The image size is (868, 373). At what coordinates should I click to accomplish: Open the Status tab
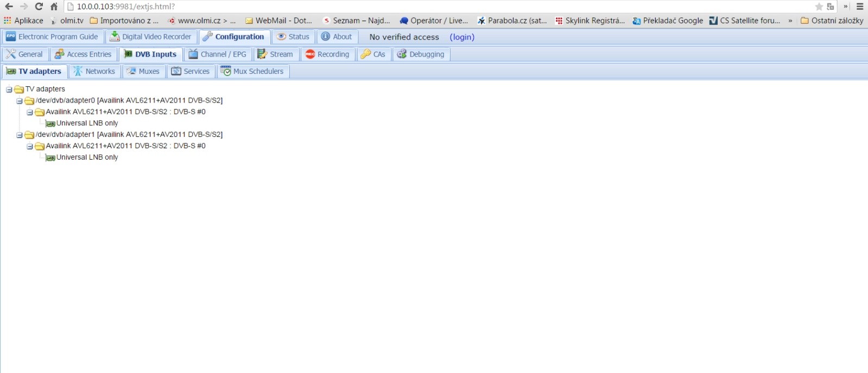[293, 37]
